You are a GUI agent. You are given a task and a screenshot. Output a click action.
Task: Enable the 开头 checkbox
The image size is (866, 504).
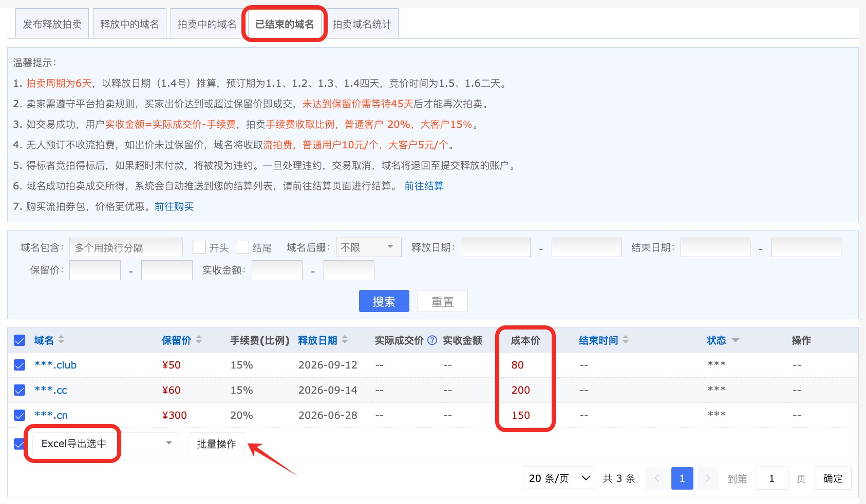pyautogui.click(x=199, y=247)
